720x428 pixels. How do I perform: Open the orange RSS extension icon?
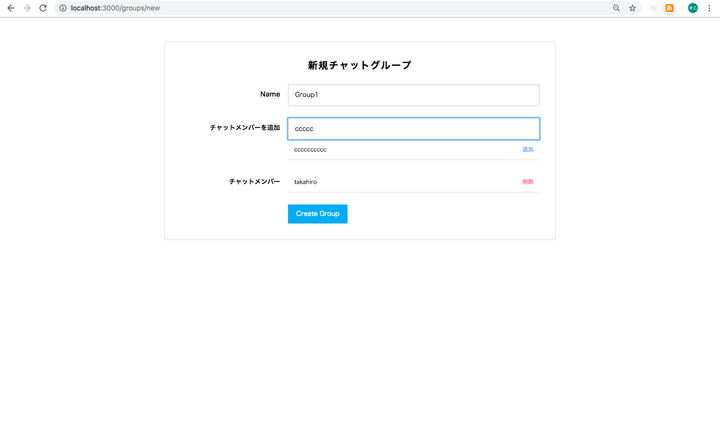[x=669, y=8]
